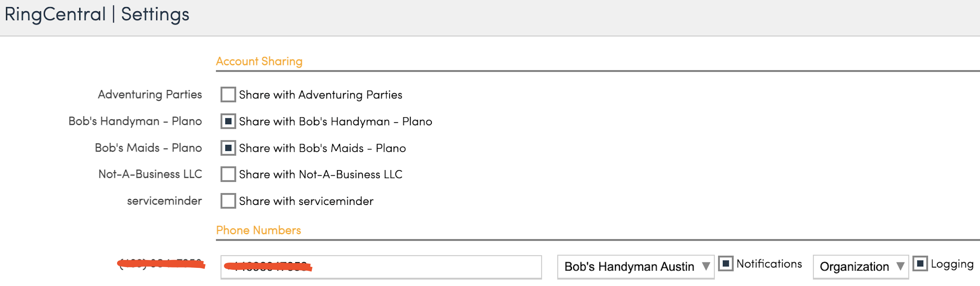
Task: Open the Organization dropdown
Action: (x=860, y=267)
